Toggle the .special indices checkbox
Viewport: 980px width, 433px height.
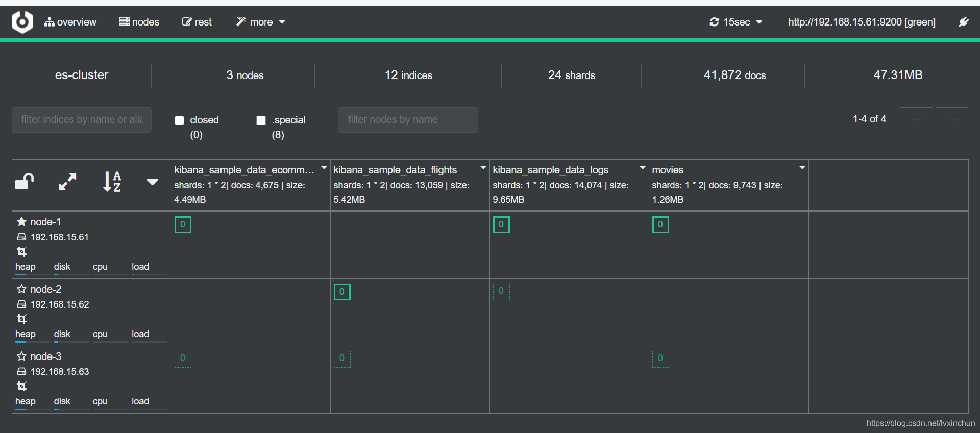(261, 120)
